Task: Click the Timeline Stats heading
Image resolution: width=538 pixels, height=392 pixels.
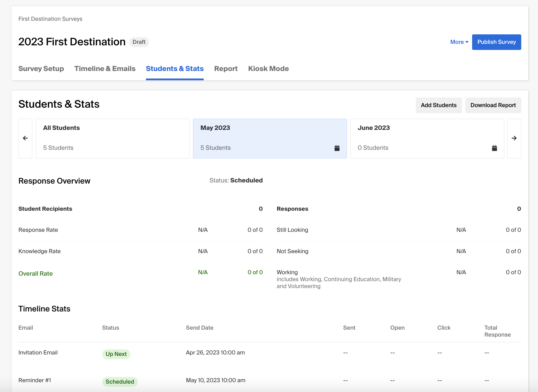Action: click(x=44, y=309)
